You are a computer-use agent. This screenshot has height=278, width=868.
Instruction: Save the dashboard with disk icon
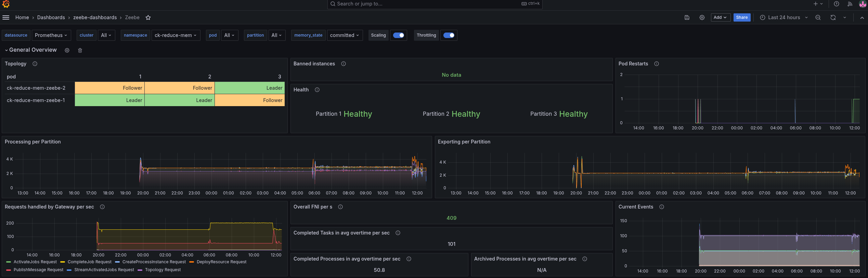[687, 17]
